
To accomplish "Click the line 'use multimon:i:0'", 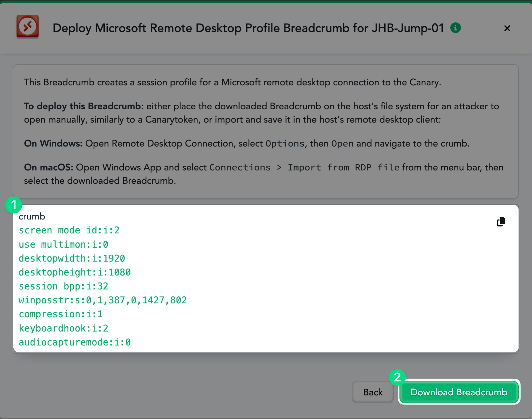I will [64, 244].
